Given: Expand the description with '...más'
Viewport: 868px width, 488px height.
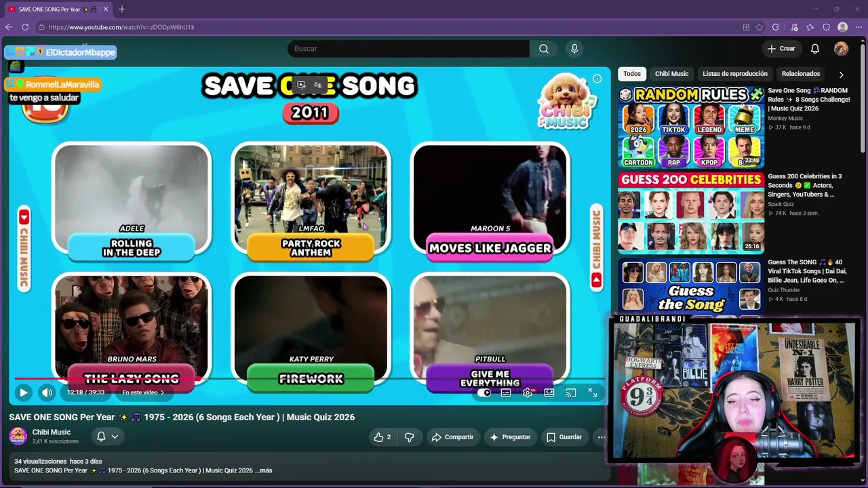Looking at the screenshot, I should (x=264, y=470).
